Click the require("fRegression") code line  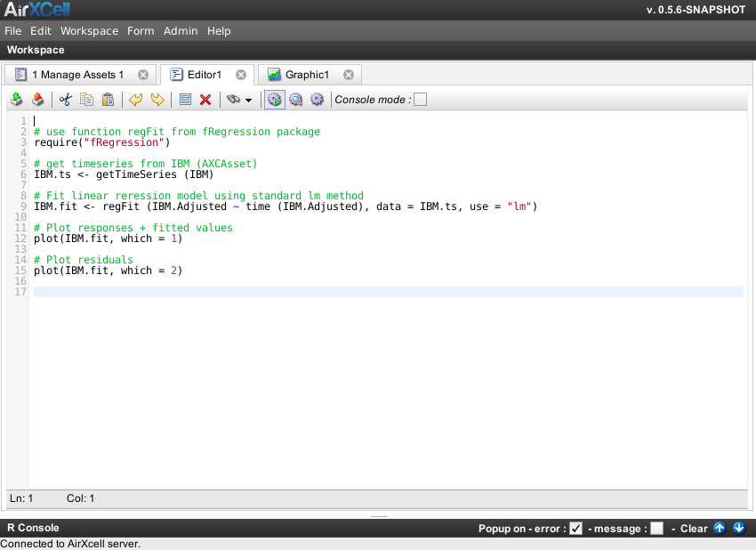click(101, 142)
